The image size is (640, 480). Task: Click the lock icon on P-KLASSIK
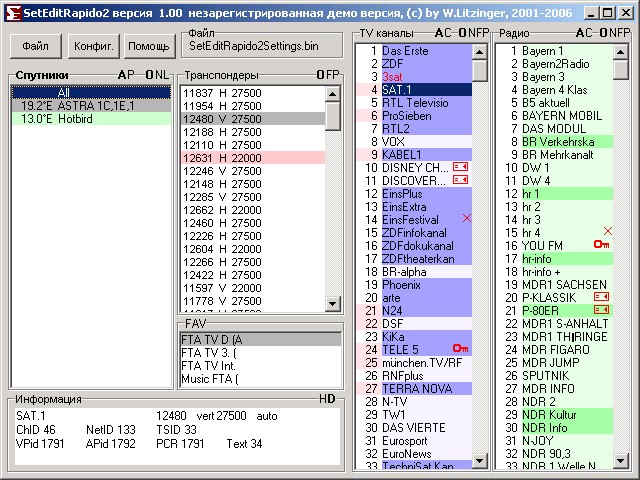601,297
